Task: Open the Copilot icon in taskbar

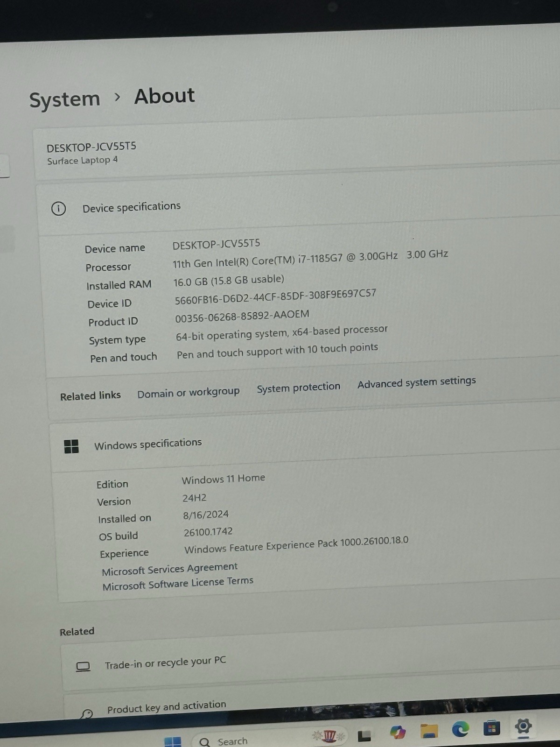Action: click(x=398, y=733)
